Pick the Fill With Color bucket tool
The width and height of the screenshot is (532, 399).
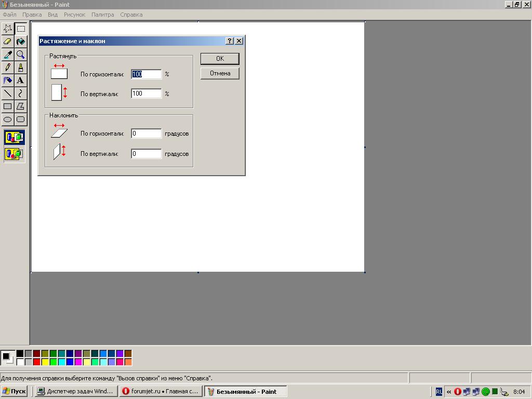pos(20,42)
